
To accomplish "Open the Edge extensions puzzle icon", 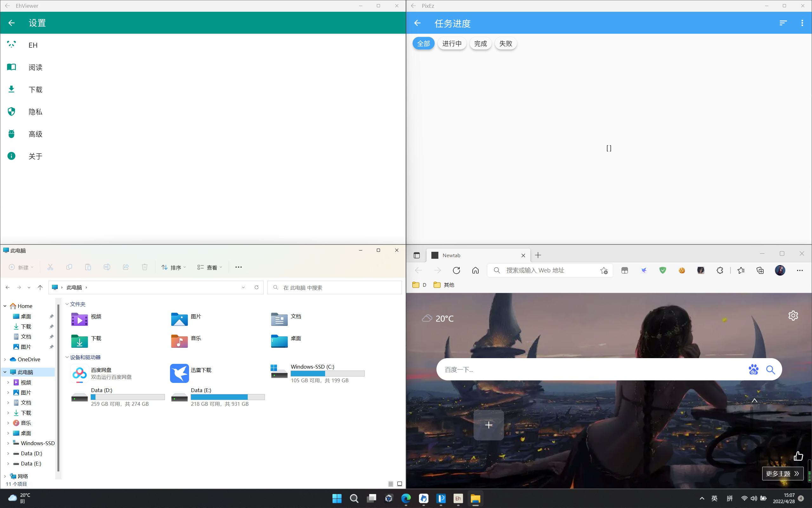I will [720, 271].
